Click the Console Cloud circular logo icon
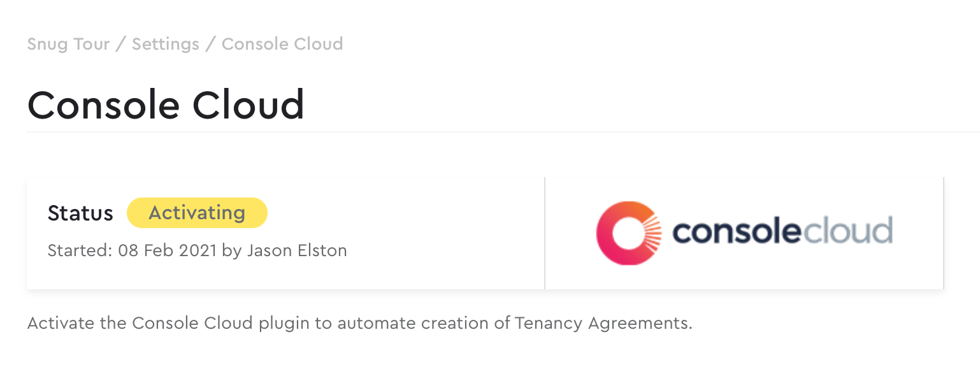The height and width of the screenshot is (367, 980). click(x=624, y=233)
